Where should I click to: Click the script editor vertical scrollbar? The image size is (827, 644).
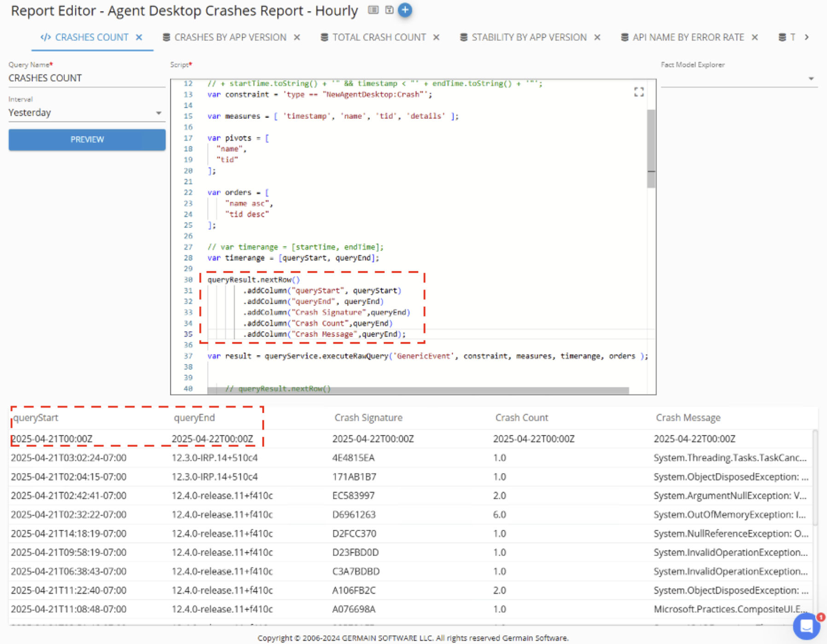coord(651,148)
